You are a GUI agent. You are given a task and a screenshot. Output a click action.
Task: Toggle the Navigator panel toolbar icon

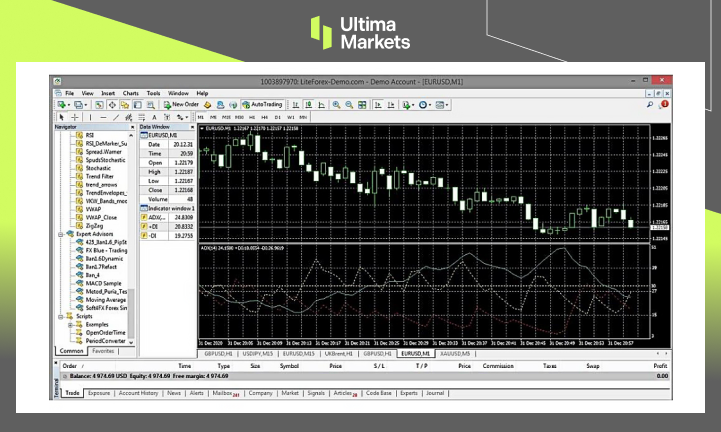(125, 105)
